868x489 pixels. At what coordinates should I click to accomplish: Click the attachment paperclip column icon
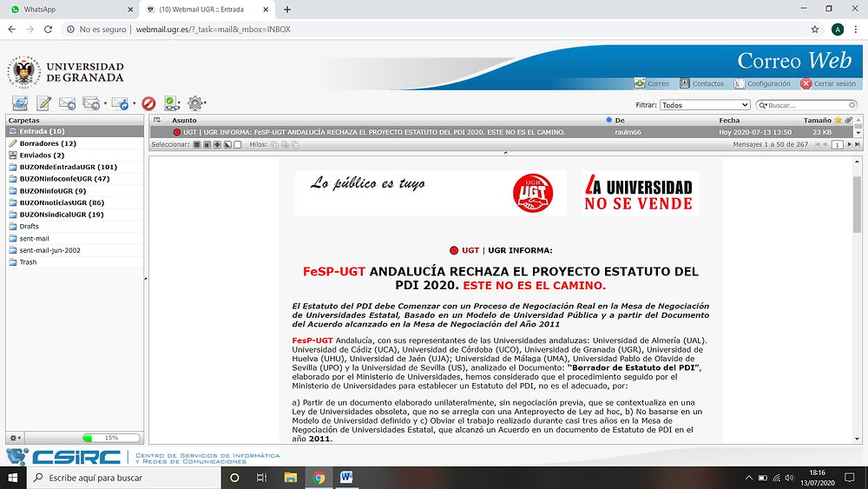pyautogui.click(x=849, y=120)
